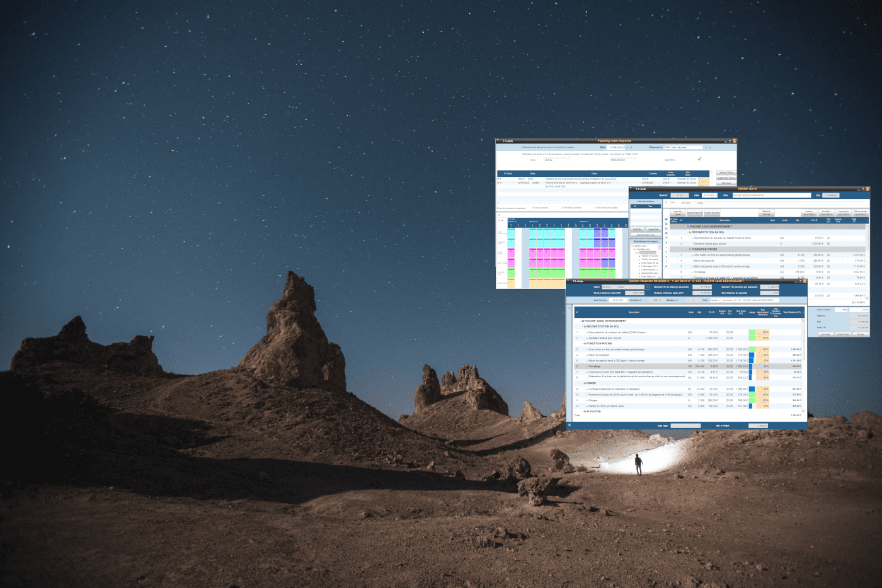882x588 pixels.
Task: Toggle checkbox on D-9 GOLE planning row
Action: tap(704, 179)
